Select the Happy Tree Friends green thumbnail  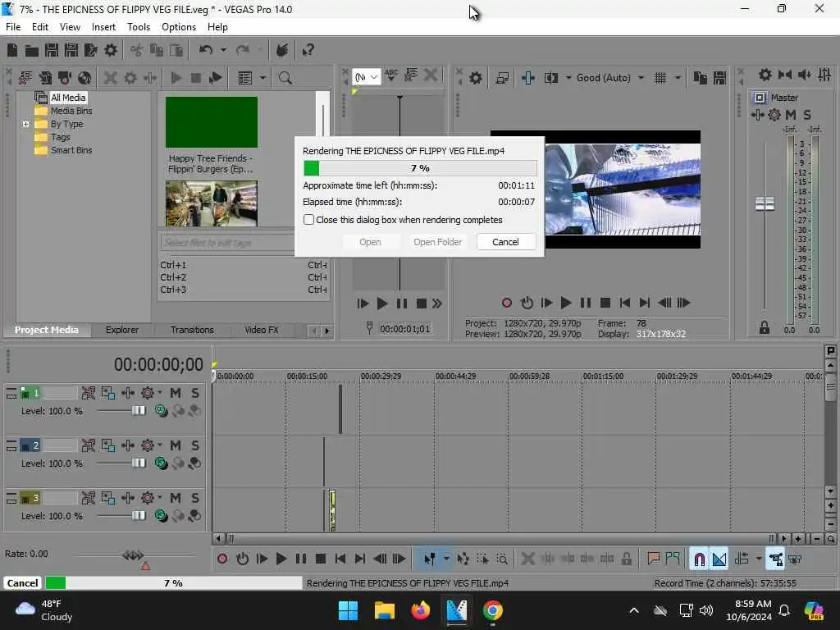[212, 122]
